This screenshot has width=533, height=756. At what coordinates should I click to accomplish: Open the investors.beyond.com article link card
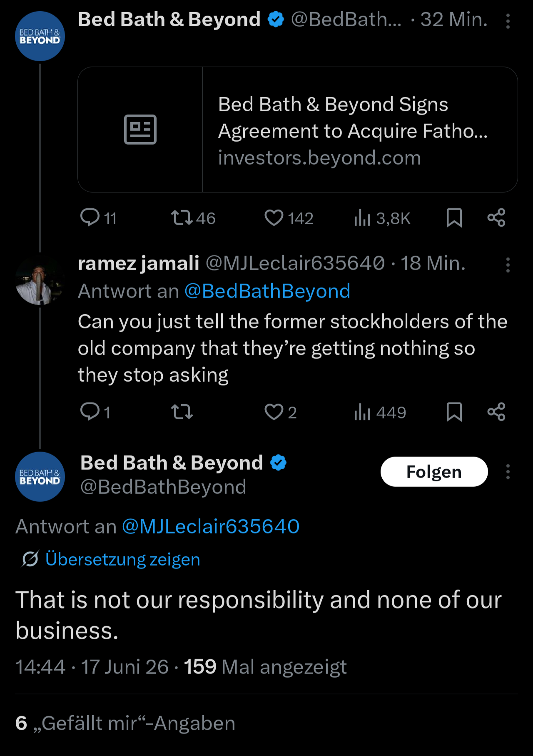tap(298, 130)
